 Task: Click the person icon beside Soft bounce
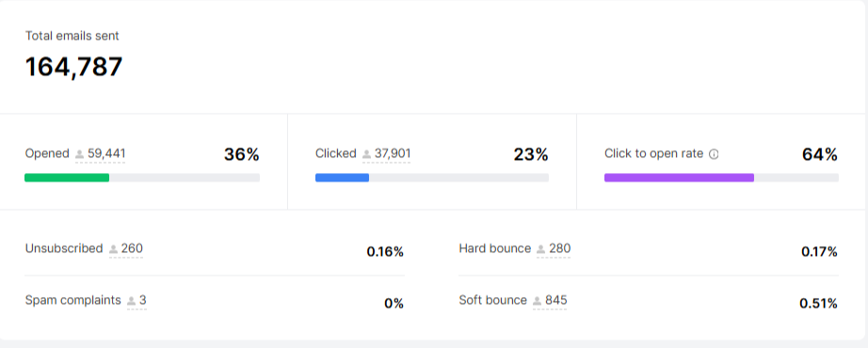537,301
